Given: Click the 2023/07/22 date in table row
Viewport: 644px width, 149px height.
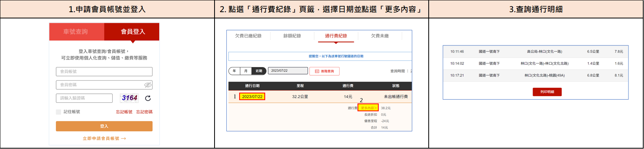Looking at the screenshot, I should (x=252, y=96).
